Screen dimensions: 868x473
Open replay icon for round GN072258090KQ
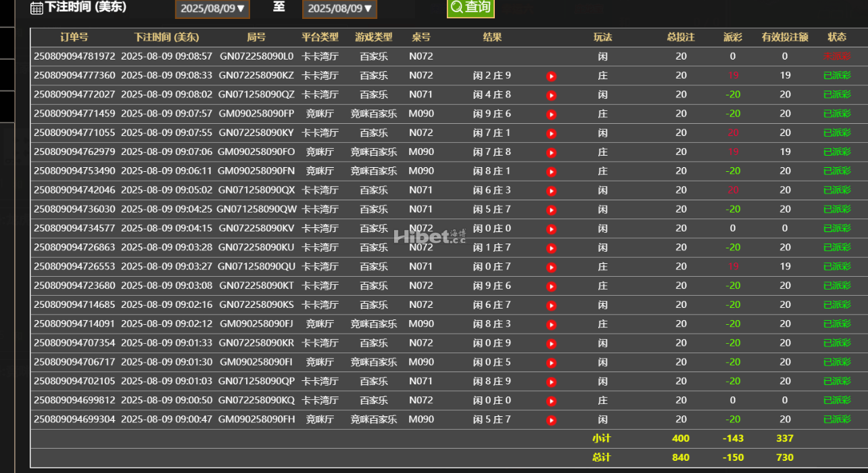point(551,401)
